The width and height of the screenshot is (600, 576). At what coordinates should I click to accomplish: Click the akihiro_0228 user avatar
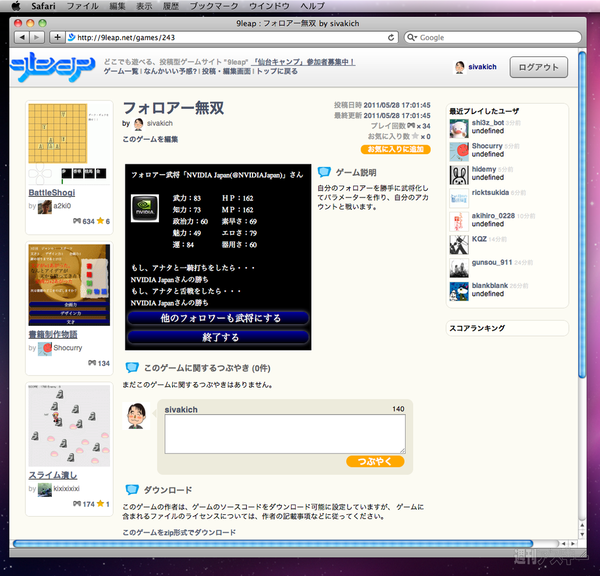coord(459,222)
